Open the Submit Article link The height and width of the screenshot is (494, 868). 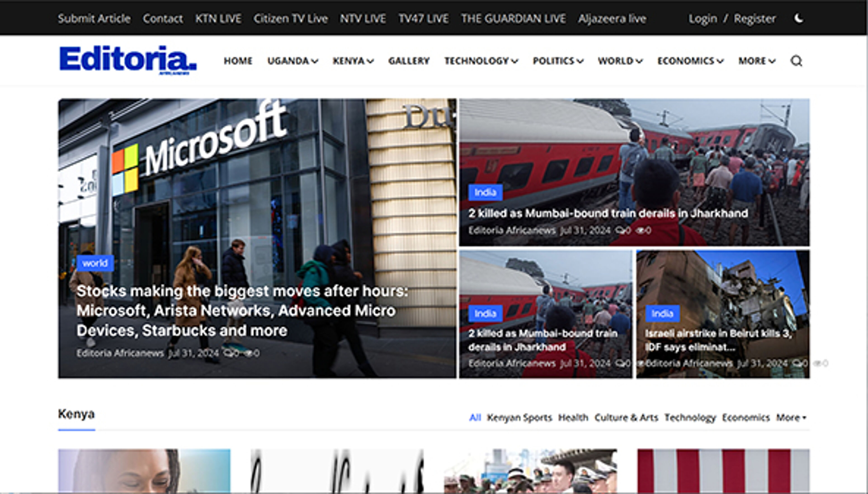tap(94, 19)
